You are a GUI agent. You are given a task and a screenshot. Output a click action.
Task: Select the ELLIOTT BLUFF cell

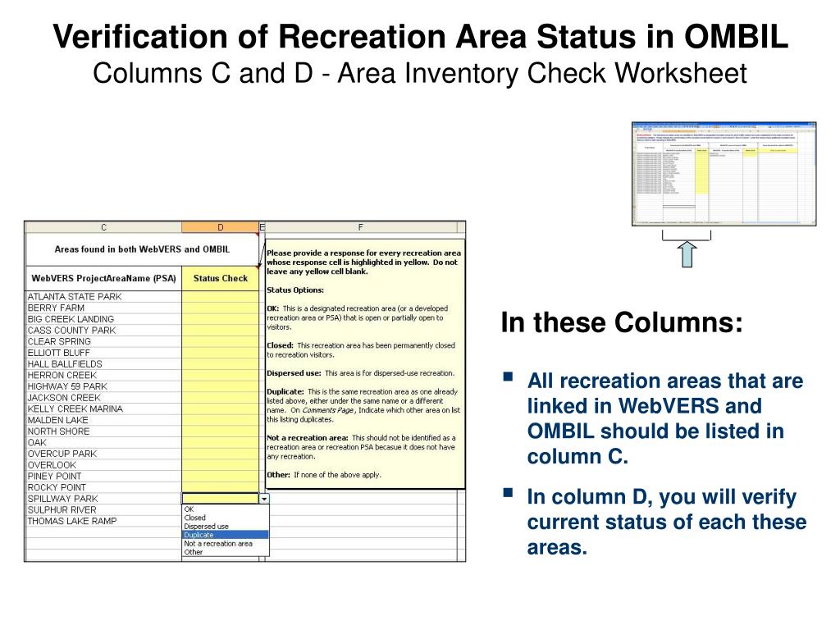tap(103, 353)
